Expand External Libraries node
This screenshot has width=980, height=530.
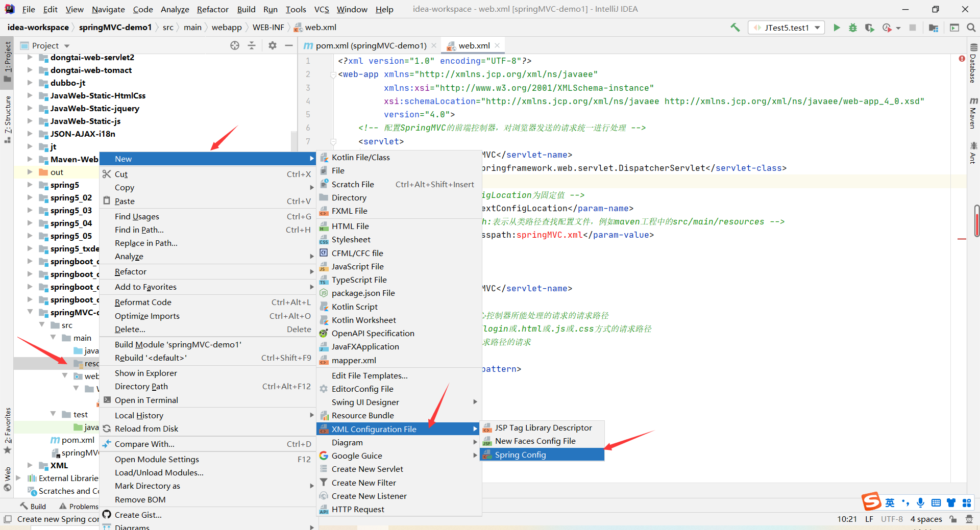tap(18, 478)
